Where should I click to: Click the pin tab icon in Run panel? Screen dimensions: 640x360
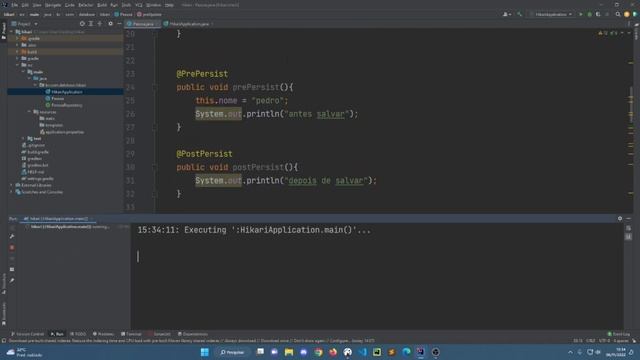pyautogui.click(x=12, y=280)
